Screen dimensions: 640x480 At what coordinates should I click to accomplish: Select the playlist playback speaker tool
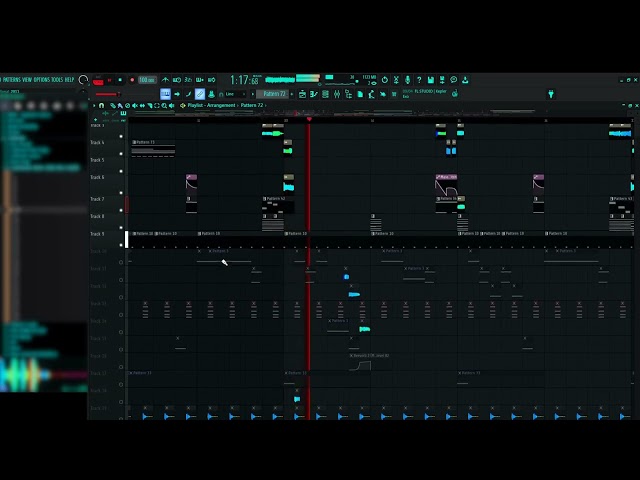pos(171,105)
